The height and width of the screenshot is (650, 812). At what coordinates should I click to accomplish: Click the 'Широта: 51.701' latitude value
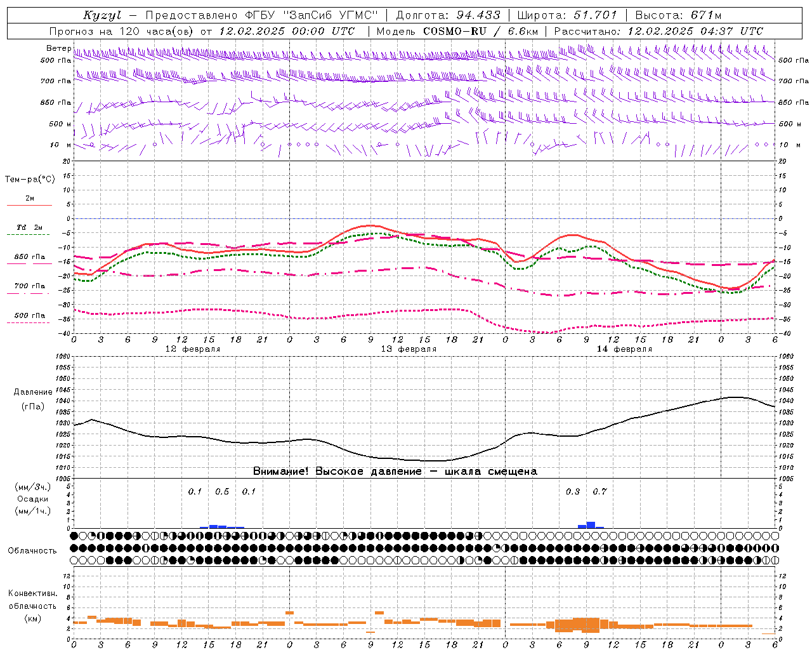coord(567,15)
